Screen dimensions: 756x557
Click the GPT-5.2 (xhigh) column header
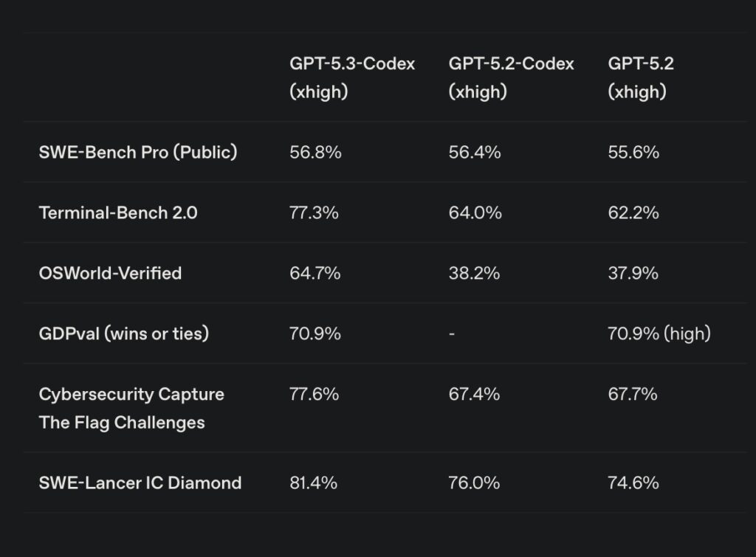click(x=641, y=77)
